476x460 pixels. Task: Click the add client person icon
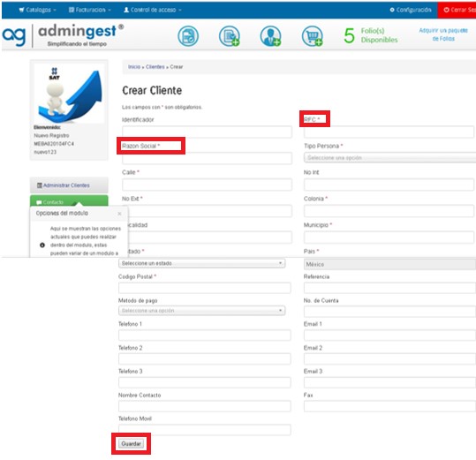(270, 36)
